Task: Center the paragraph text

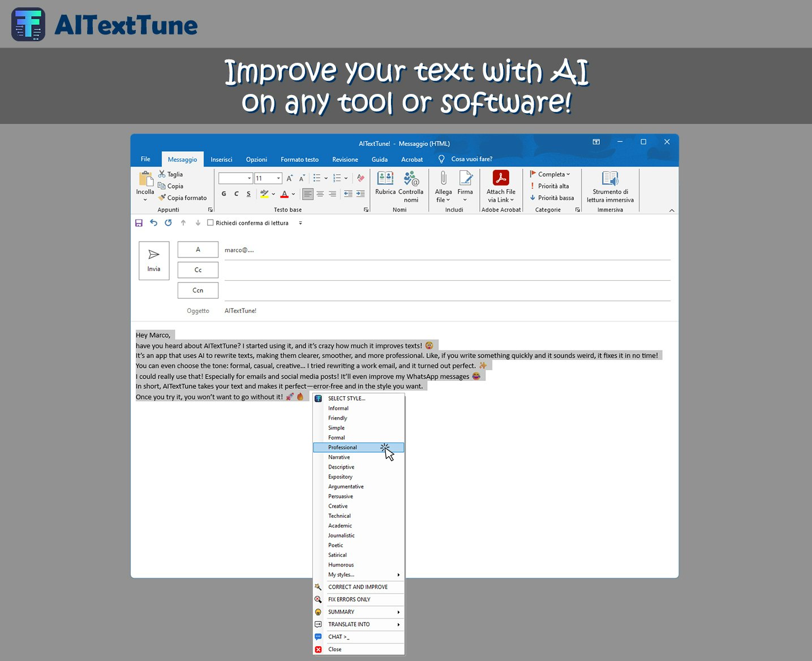Action: [320, 194]
